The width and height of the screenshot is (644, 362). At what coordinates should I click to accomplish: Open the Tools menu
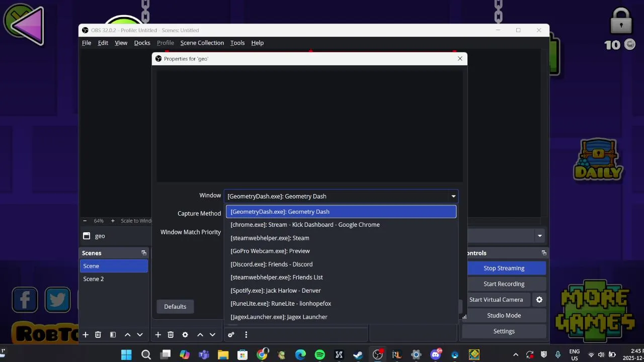[x=237, y=43]
